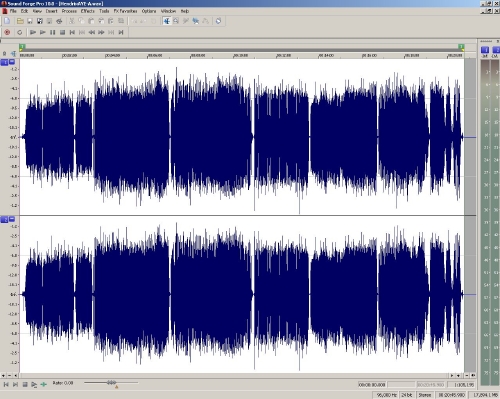Create a new file with the blank page icon

pyautogui.click(x=7, y=21)
